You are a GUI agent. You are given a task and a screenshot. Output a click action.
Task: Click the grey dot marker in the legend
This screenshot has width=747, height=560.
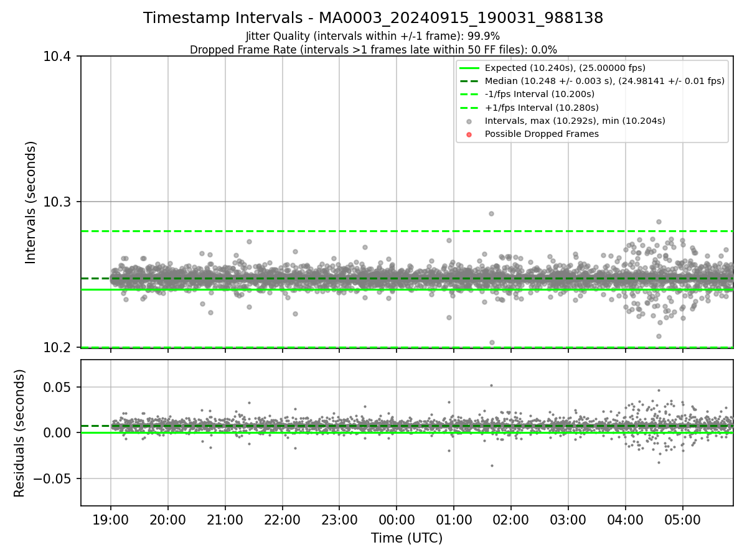(469, 121)
